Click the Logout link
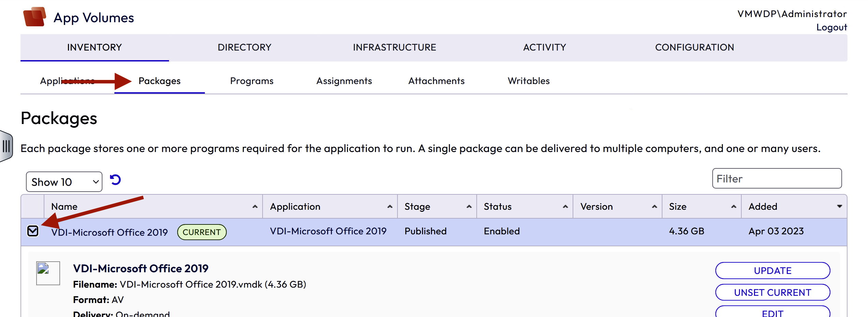Viewport: 868px width, 317px height. (831, 27)
